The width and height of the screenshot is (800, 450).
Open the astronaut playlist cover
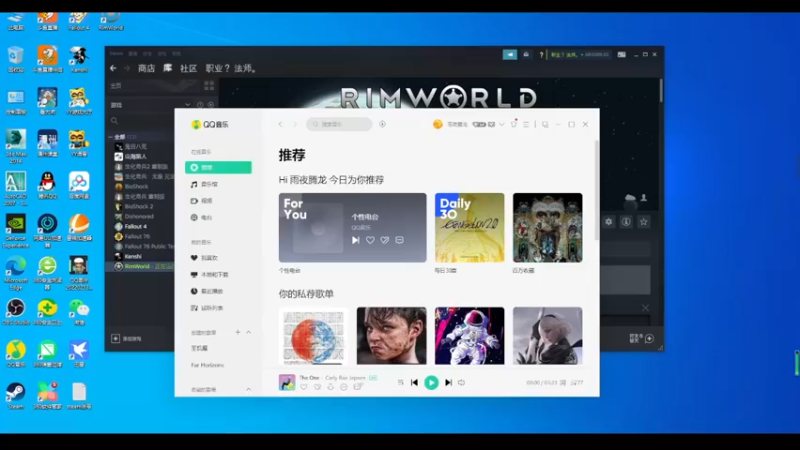click(x=469, y=336)
